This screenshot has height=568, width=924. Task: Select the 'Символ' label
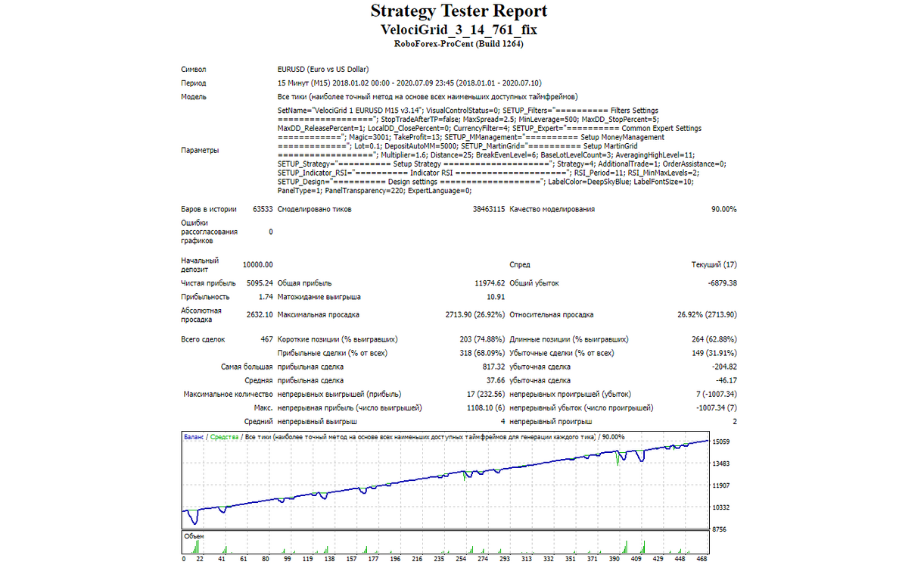pyautogui.click(x=194, y=69)
